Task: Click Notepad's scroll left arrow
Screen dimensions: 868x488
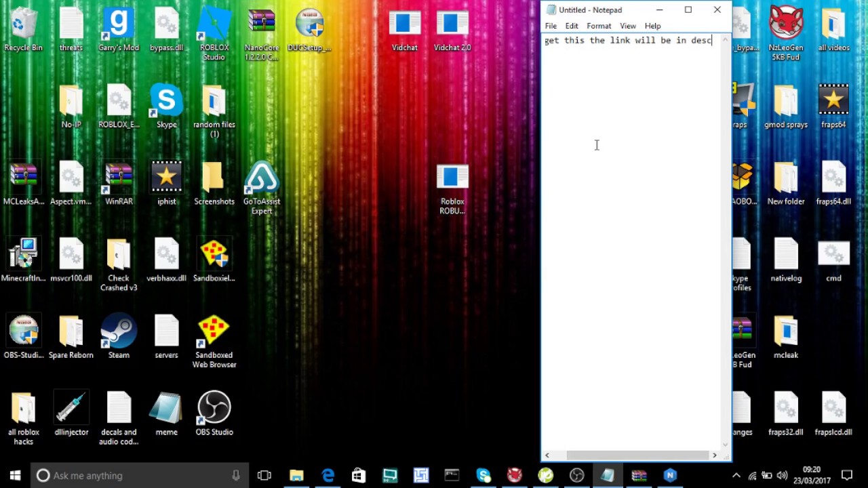Action: point(547,455)
